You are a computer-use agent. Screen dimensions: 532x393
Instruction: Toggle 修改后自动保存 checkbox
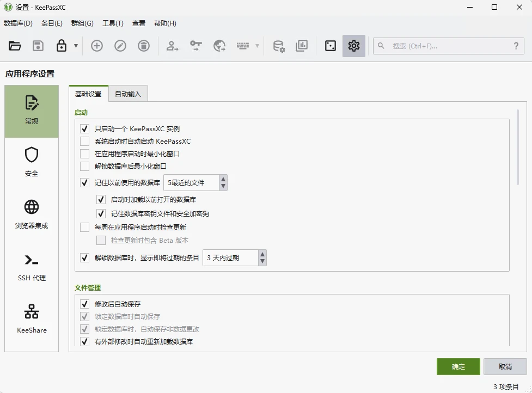pos(84,304)
